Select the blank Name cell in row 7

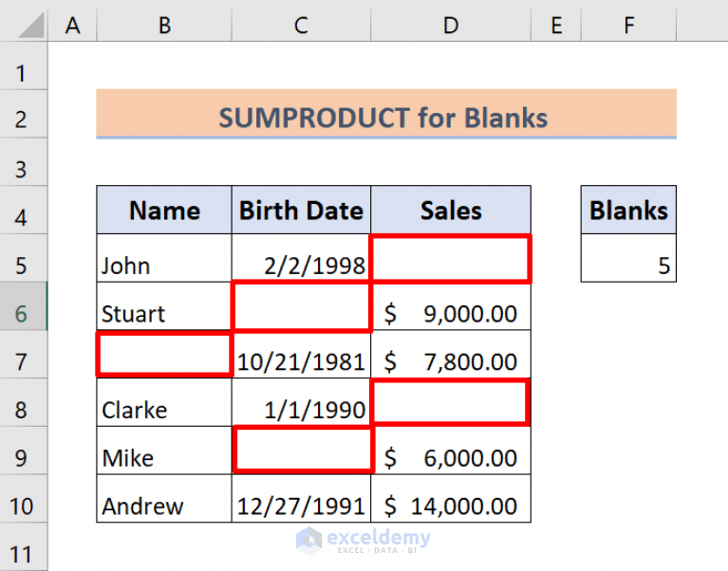pyautogui.click(x=164, y=355)
